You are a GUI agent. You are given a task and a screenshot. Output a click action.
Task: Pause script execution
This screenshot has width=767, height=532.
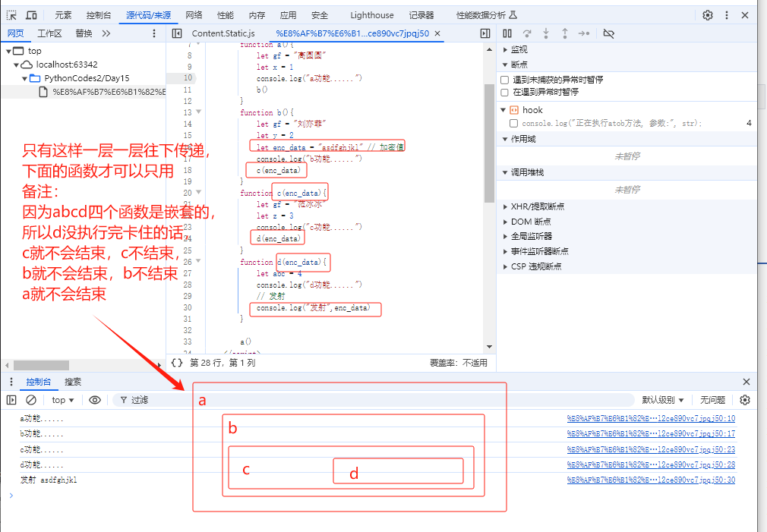(507, 33)
